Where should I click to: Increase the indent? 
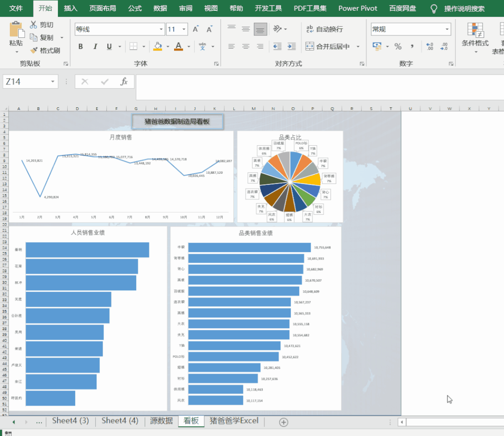click(292, 46)
